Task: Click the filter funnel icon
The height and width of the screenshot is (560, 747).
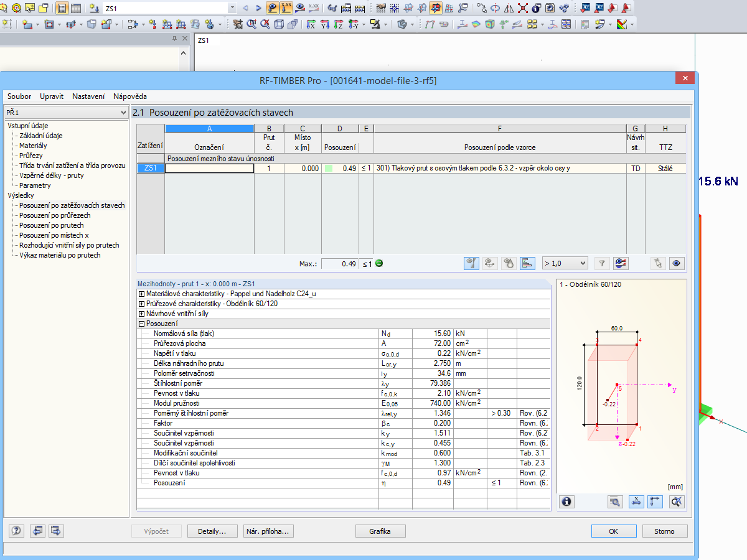Action: (601, 263)
